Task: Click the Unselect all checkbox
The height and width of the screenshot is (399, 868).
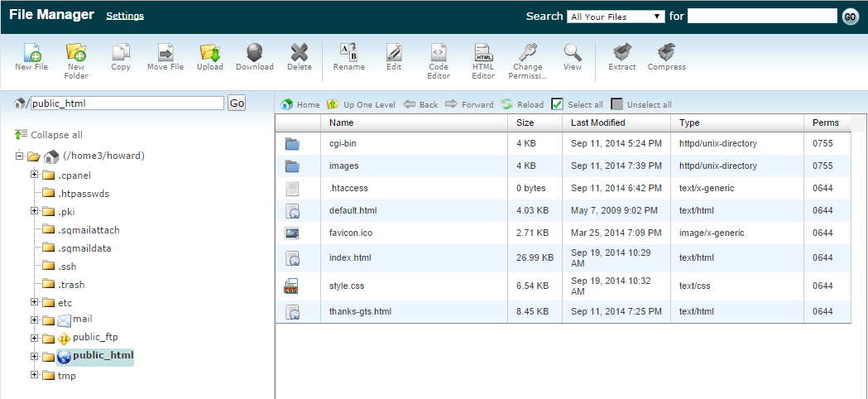Action: coord(616,104)
